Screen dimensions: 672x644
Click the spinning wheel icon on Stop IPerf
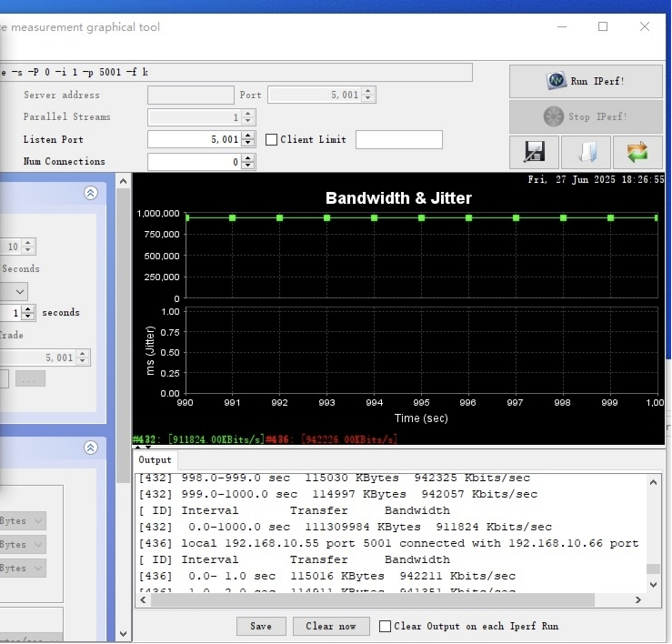coord(553,116)
